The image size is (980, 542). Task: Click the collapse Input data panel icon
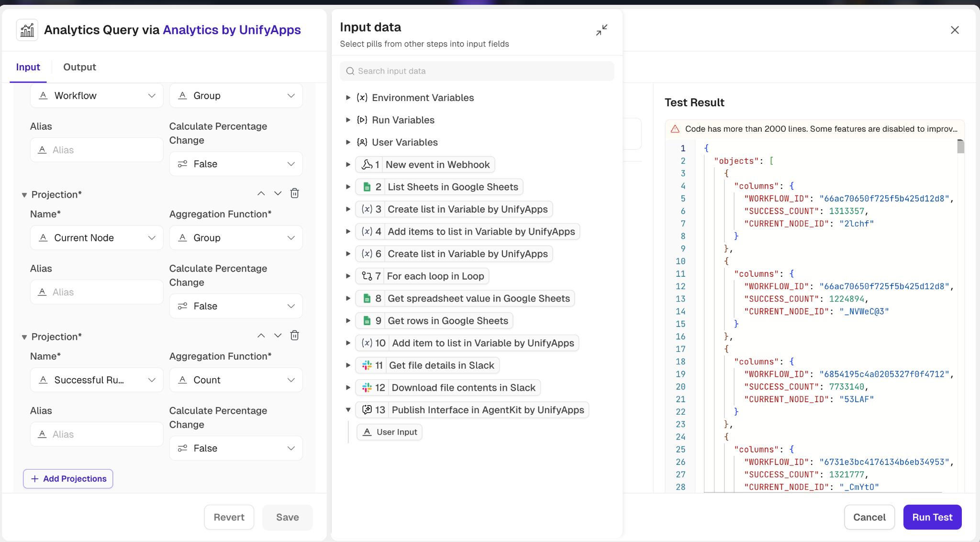(601, 30)
